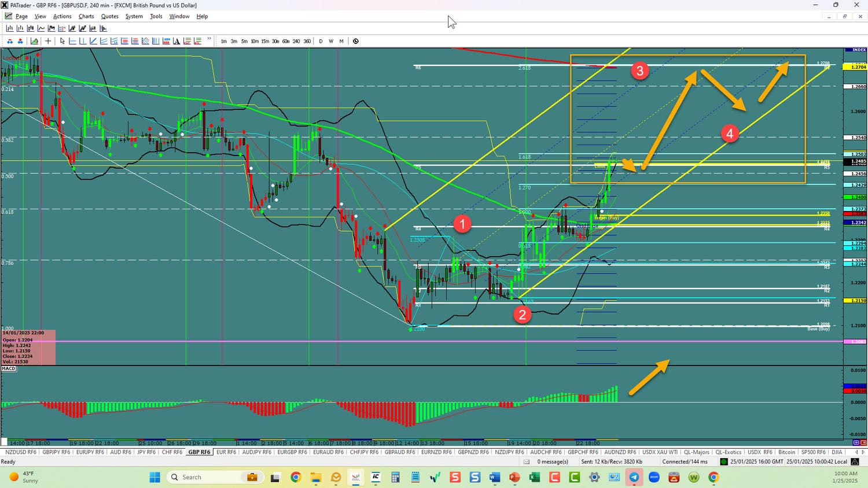Select the 1.2704 price label on axis
Image resolution: width=868 pixels, height=488 pixels.
(x=856, y=67)
